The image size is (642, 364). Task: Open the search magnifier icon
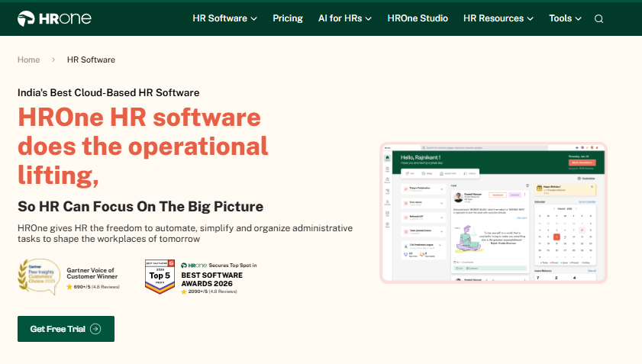point(598,19)
